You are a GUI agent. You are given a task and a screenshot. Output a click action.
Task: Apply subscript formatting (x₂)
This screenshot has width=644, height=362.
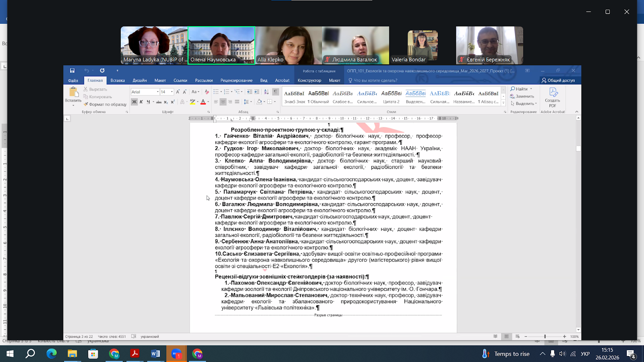[x=166, y=102]
